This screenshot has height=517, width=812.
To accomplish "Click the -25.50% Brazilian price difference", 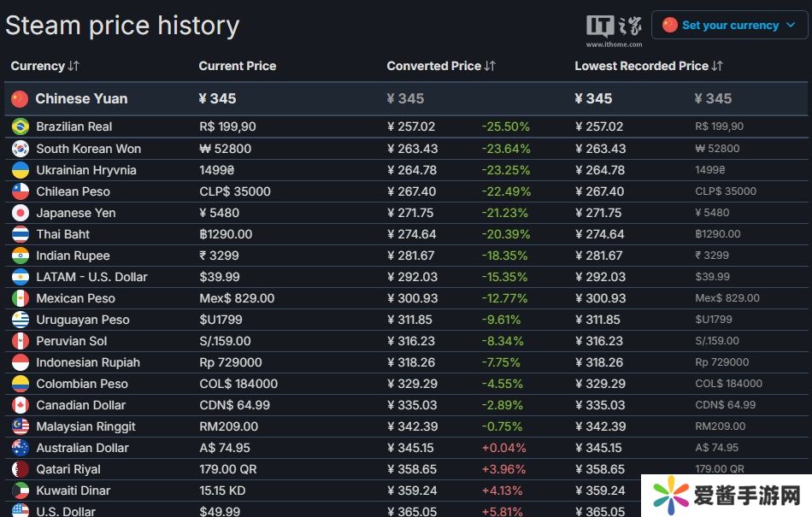I will (x=505, y=126).
